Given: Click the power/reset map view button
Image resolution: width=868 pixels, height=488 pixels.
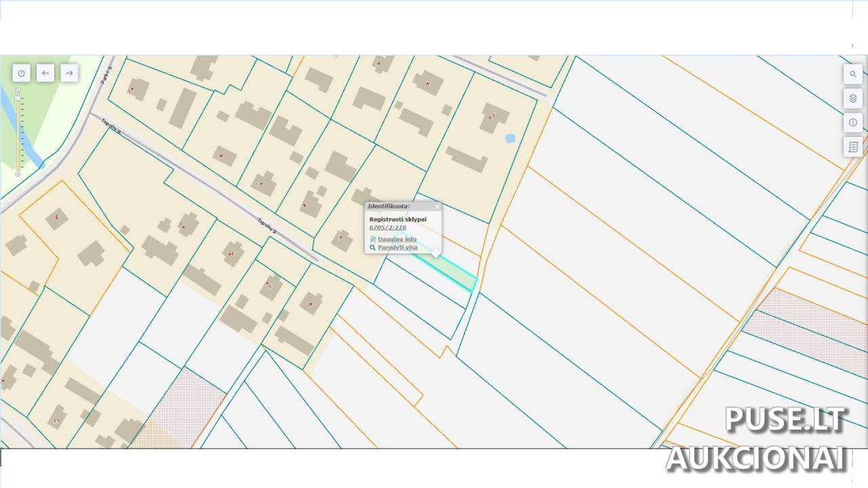Looking at the screenshot, I should pyautogui.click(x=21, y=73).
